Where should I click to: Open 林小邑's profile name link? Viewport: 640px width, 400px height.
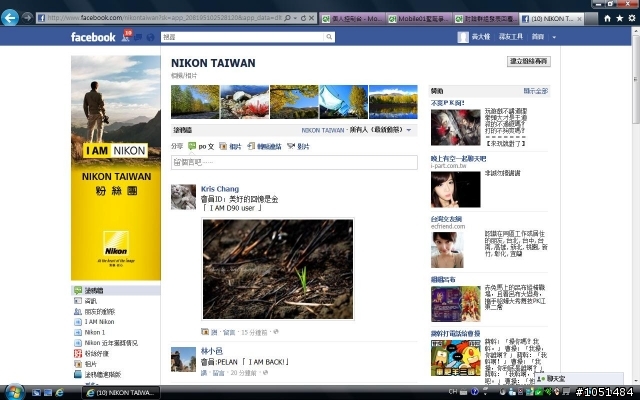coord(211,351)
